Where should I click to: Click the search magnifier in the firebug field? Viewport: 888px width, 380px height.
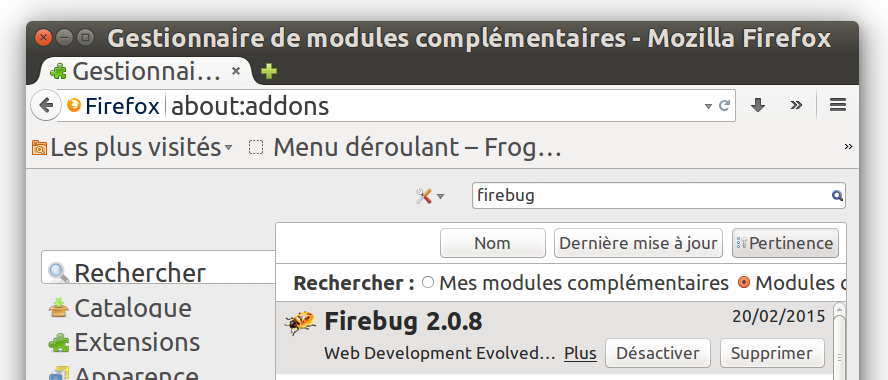837,196
